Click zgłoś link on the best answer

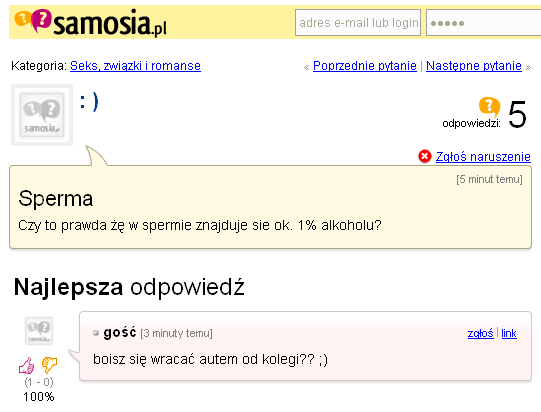click(480, 333)
